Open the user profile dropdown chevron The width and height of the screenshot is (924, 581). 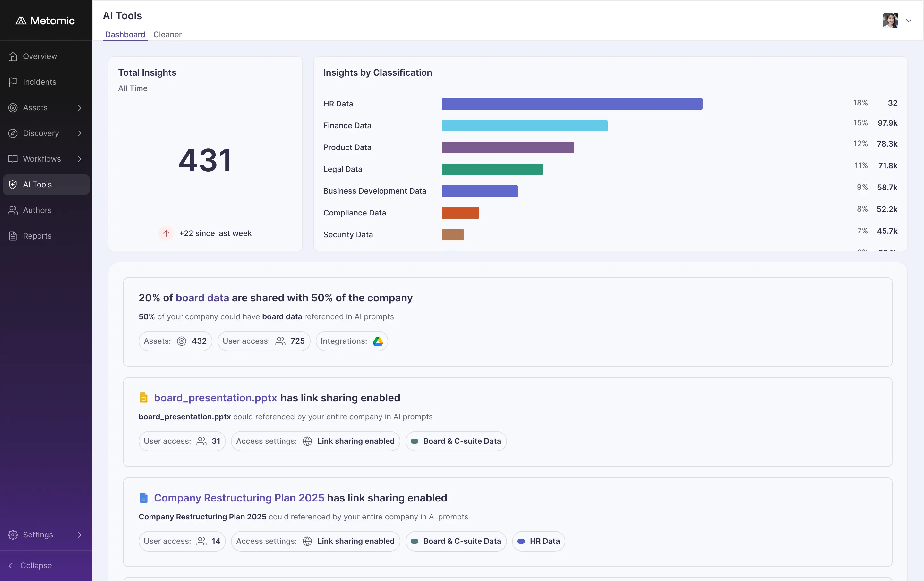(x=908, y=21)
